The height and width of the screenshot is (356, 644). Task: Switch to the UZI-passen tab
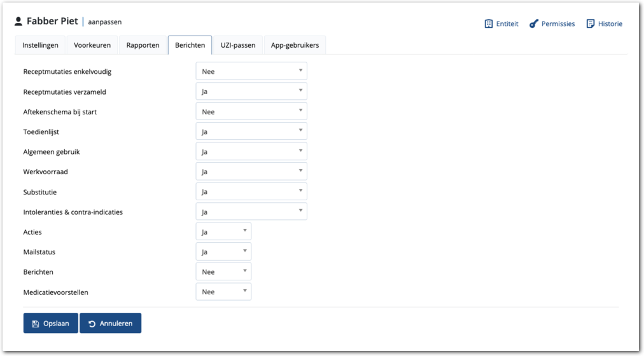click(237, 45)
